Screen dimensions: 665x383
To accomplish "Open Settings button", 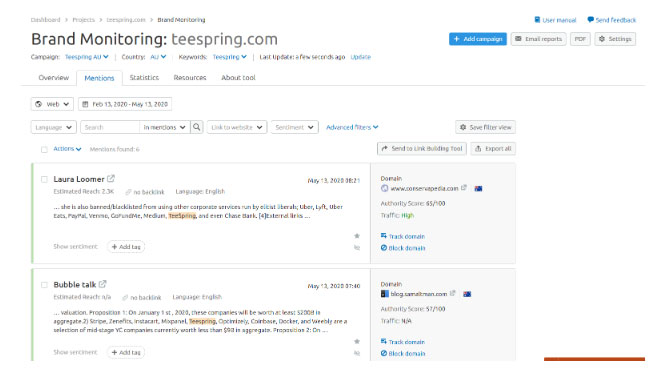I will (x=615, y=39).
